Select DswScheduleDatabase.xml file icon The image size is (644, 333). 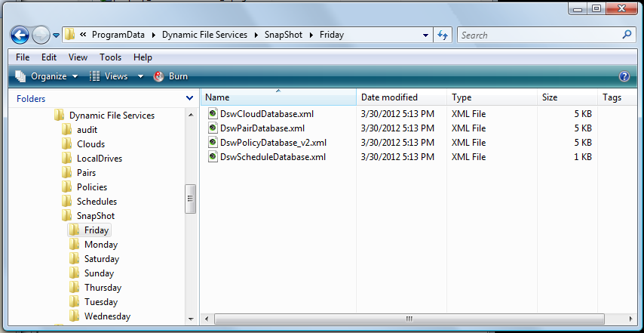coord(213,156)
